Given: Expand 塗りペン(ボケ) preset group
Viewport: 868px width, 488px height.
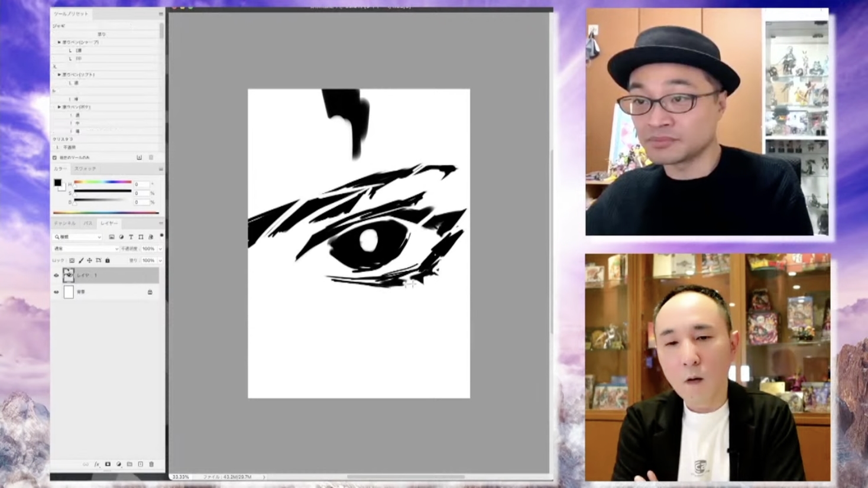Looking at the screenshot, I should tap(59, 107).
